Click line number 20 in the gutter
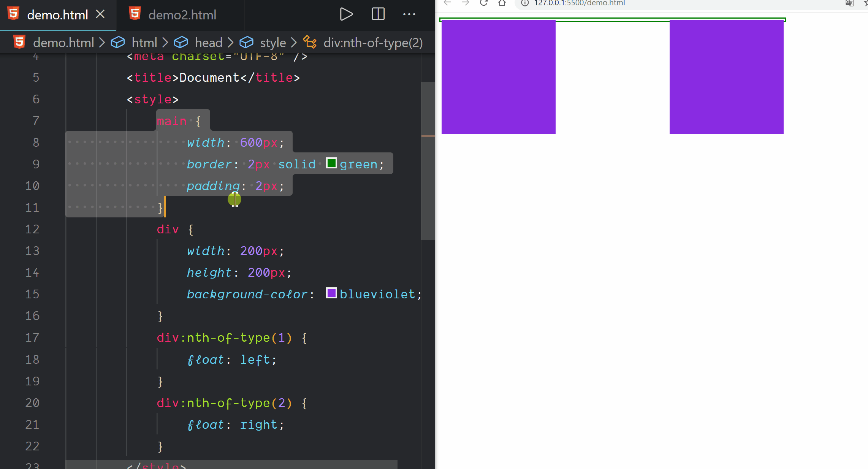 pyautogui.click(x=32, y=403)
